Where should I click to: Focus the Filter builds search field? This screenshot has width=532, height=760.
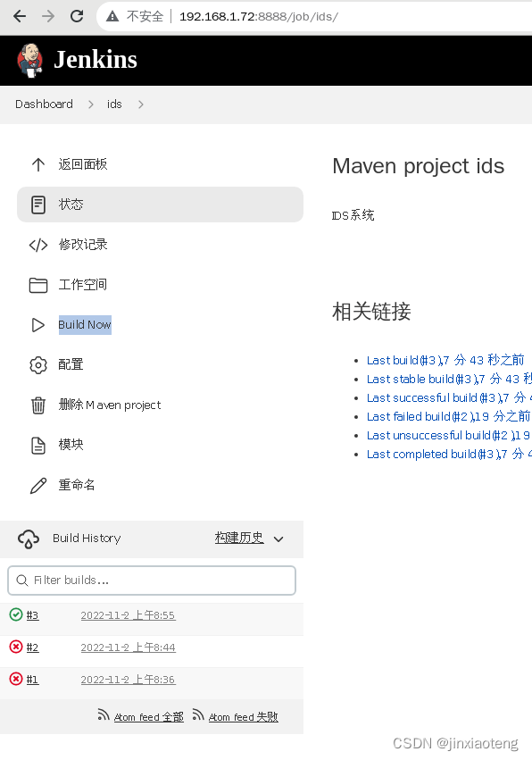152,580
